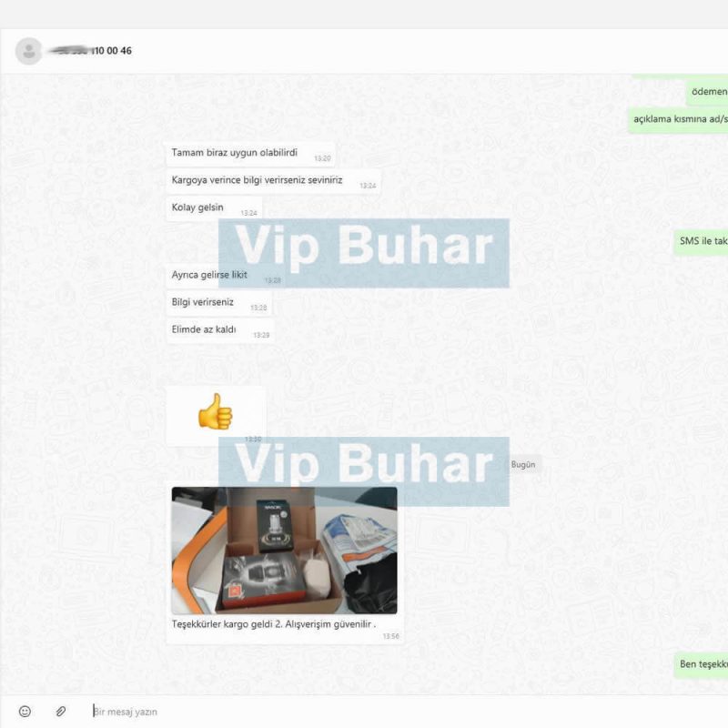Click the 'Bugün' date separator
Image resolution: width=728 pixels, height=728 pixels.
tap(523, 464)
